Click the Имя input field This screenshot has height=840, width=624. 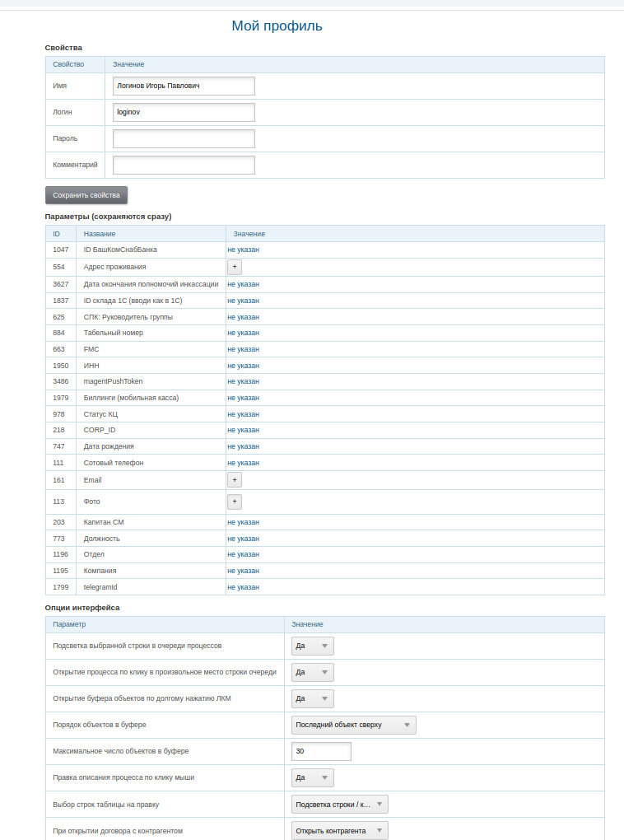184,86
